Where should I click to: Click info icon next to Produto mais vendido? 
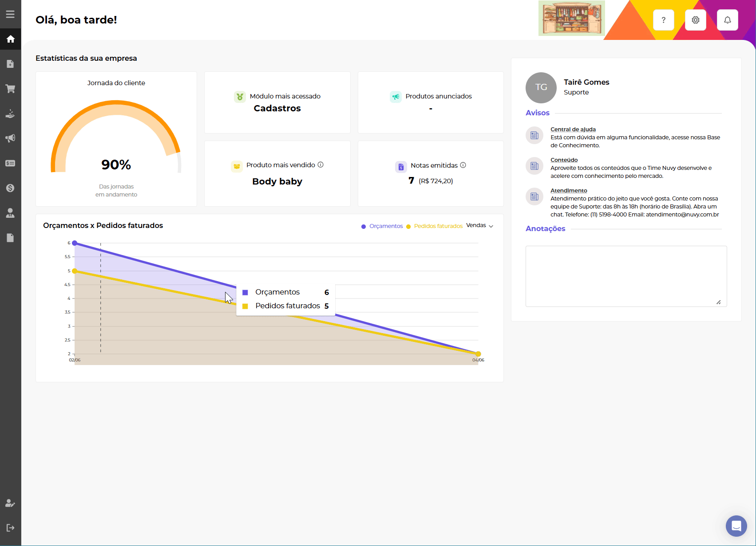(321, 165)
